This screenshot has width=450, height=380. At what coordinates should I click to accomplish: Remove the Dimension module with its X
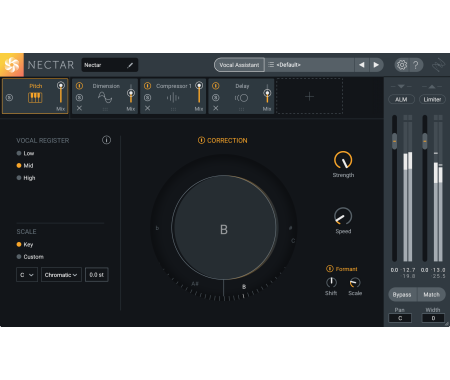pyautogui.click(x=79, y=108)
